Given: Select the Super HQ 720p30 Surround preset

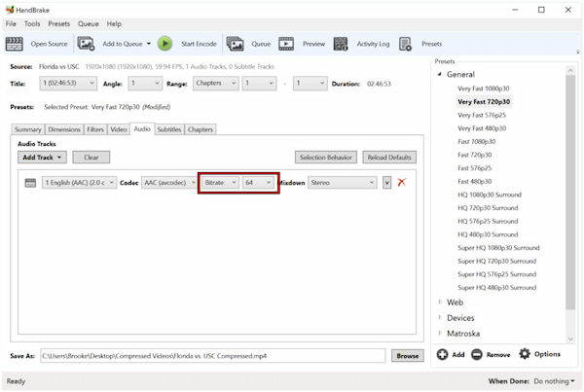Looking at the screenshot, I should coord(496,262).
